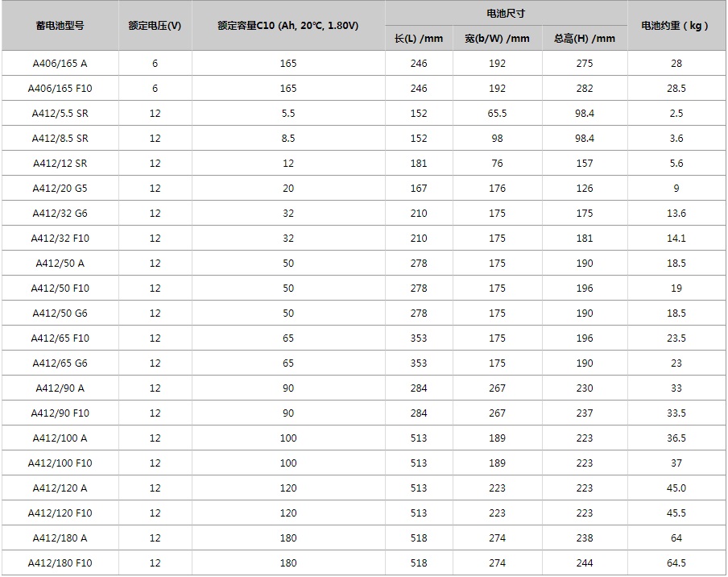Select model cell A412/180 F10

[60, 563]
